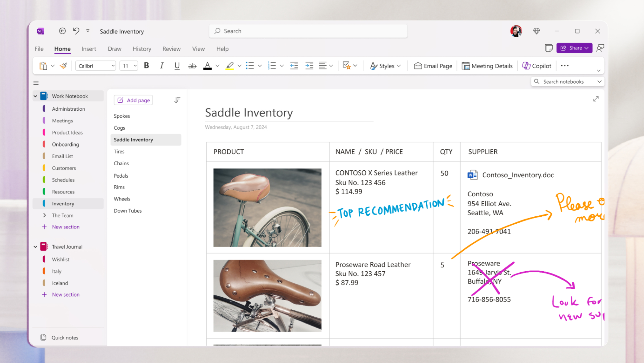This screenshot has height=363, width=644.
Task: Decrease the paragraph indent
Action: (294, 66)
